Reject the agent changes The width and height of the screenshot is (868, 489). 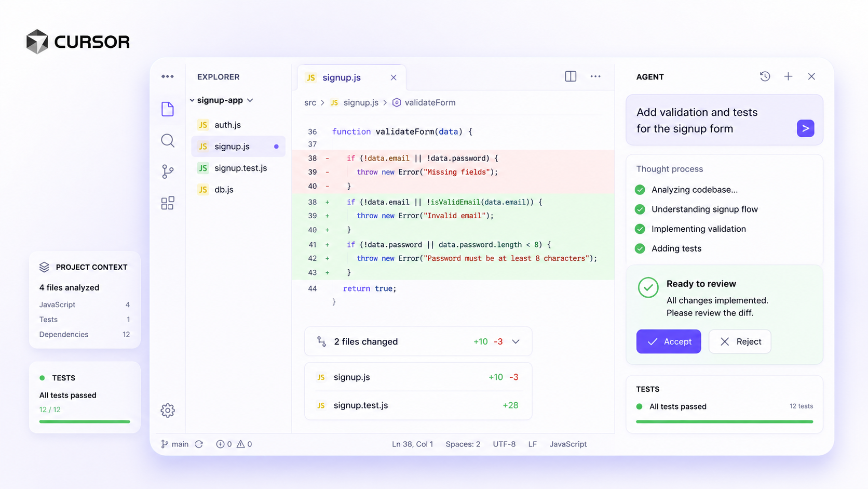pyautogui.click(x=740, y=341)
